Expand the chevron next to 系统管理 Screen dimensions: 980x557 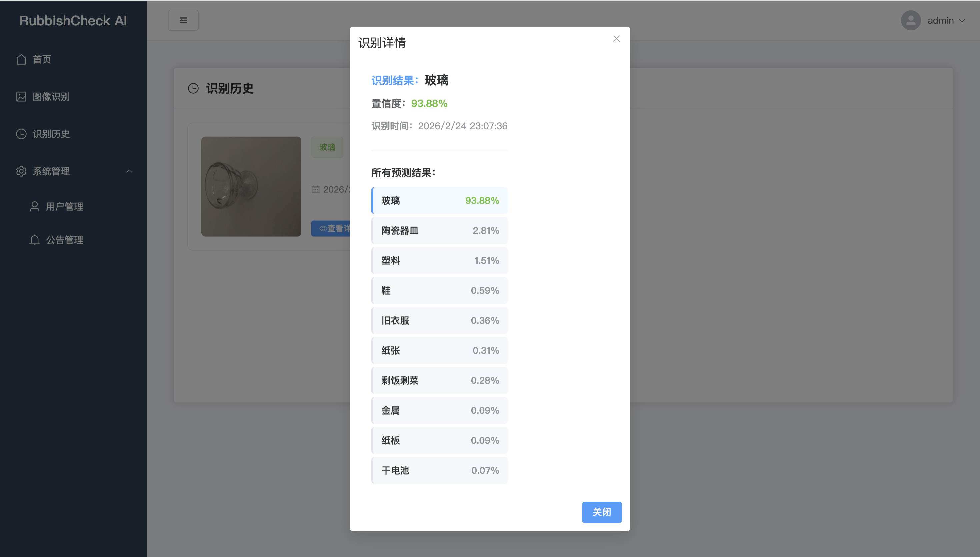point(129,171)
